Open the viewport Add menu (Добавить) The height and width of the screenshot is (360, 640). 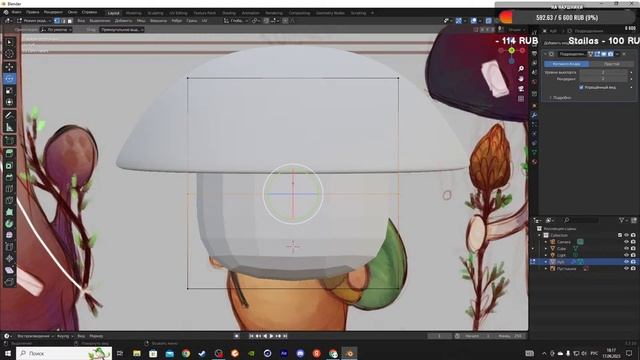[x=123, y=20]
